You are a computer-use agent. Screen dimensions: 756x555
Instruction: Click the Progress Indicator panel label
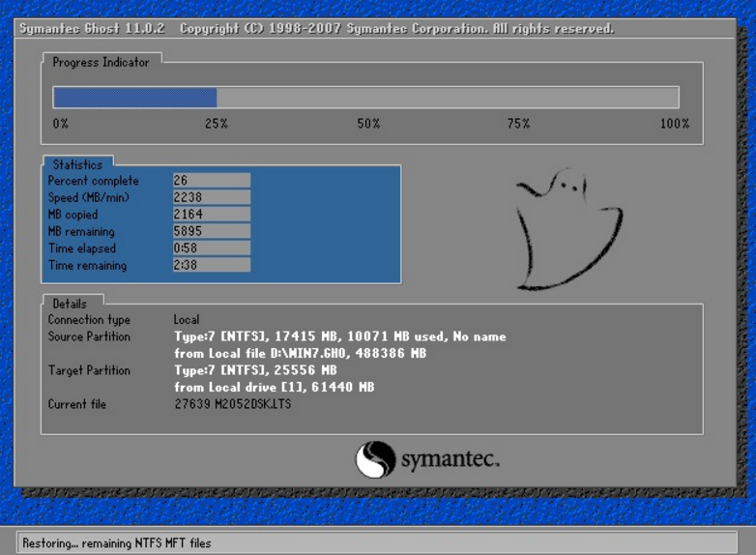coord(101,62)
